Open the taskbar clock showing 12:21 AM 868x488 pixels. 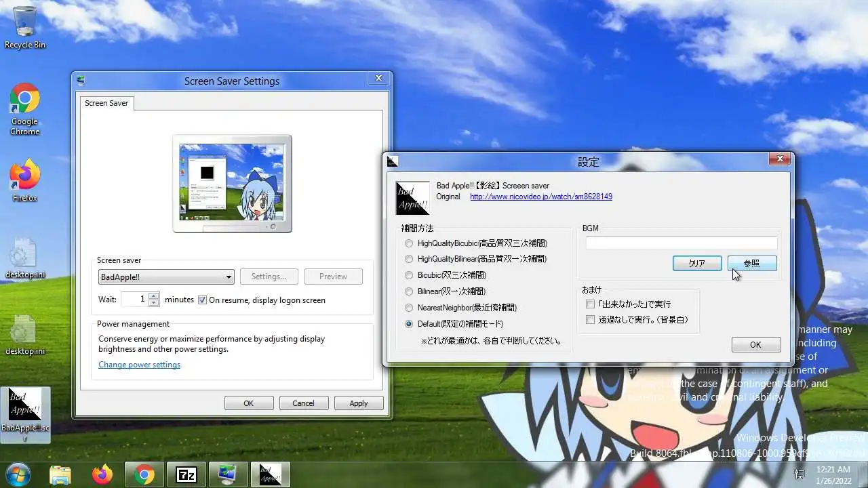pos(833,474)
